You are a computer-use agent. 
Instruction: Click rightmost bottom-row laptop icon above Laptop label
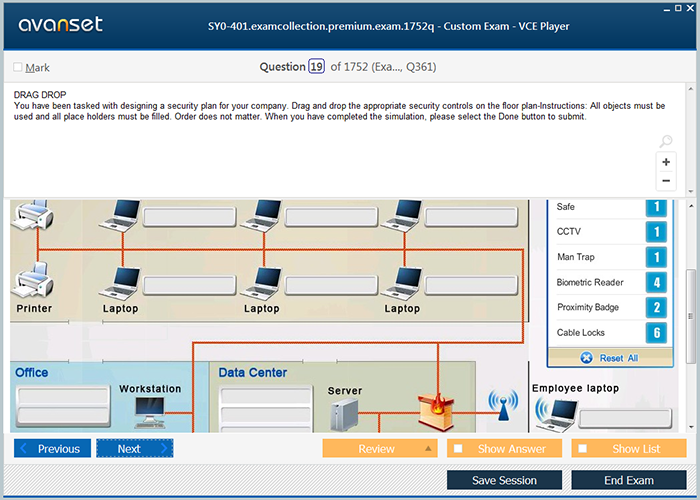pos(401,284)
